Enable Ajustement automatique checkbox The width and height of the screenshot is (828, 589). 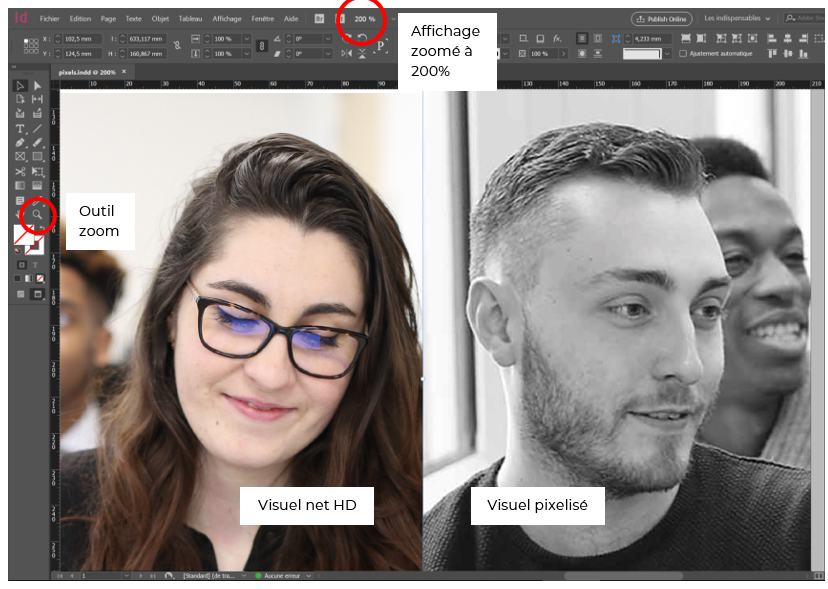tap(683, 54)
